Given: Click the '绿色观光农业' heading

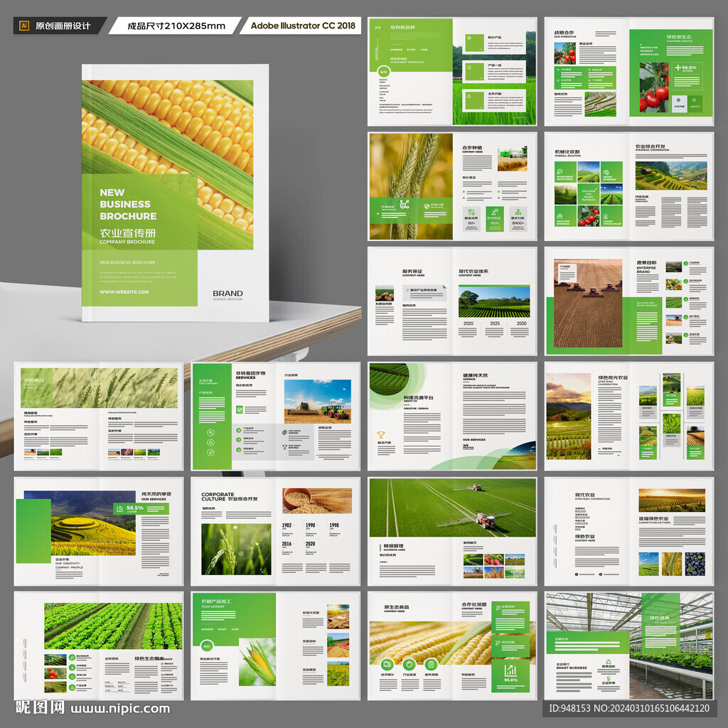Looking at the screenshot, I should 613,378.
